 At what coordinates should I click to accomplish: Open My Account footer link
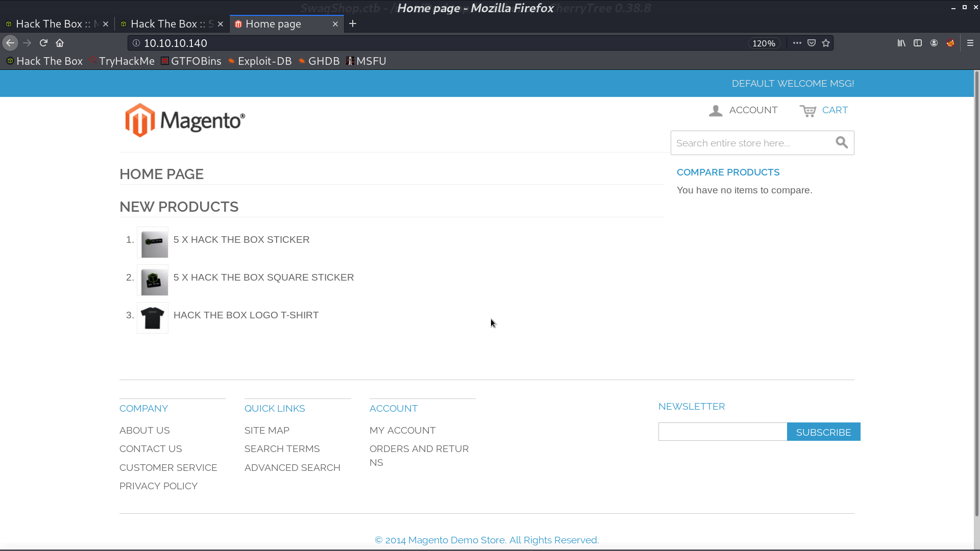pyautogui.click(x=403, y=431)
